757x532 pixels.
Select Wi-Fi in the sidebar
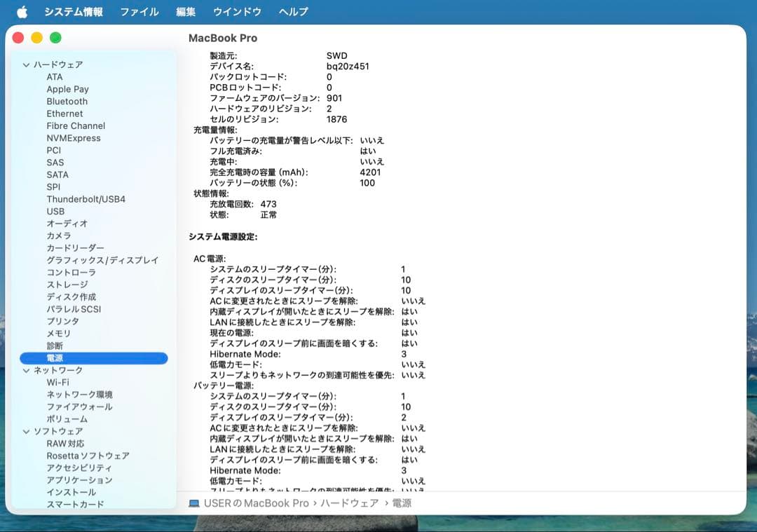coord(58,382)
